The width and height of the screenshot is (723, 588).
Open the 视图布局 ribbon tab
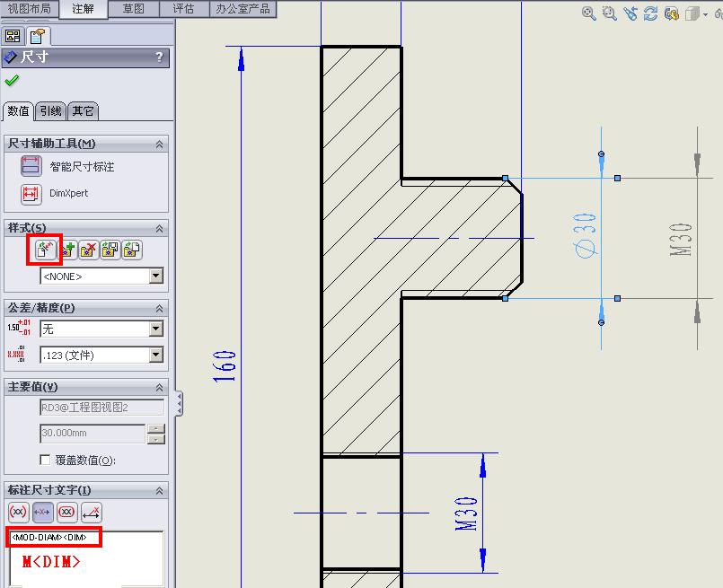point(30,9)
